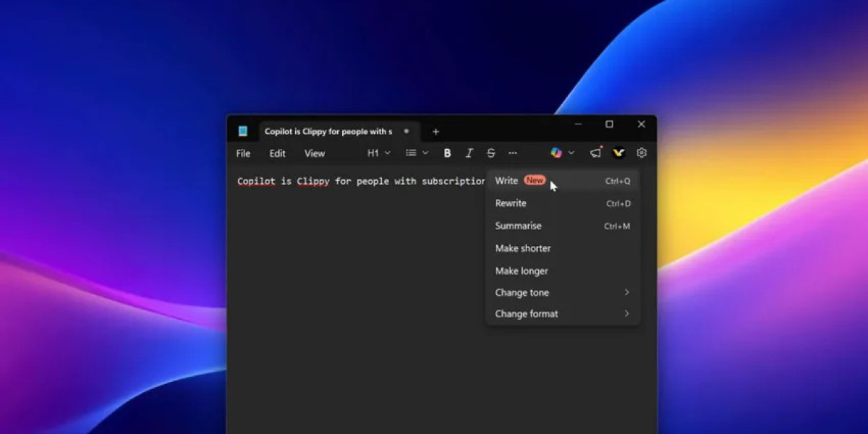
Task: Open the Copilot icon menu
Action: point(561,153)
